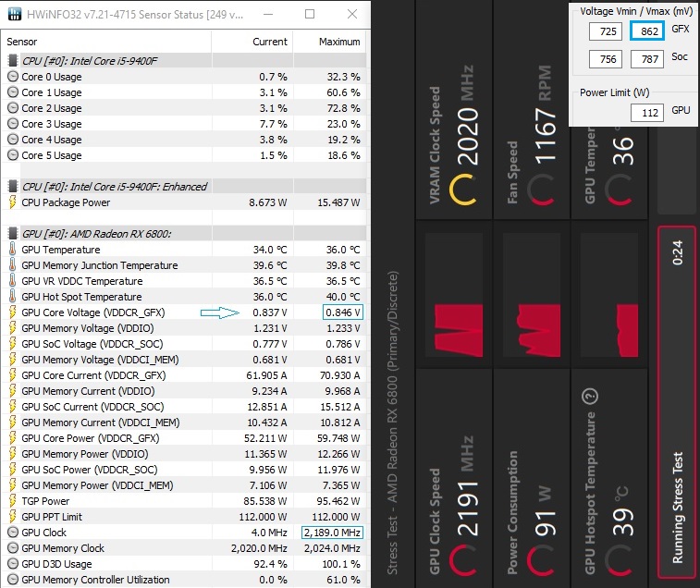Click the red GPU Clock Speed gauge
This screenshot has width=700, height=588.
pyautogui.click(x=462, y=561)
